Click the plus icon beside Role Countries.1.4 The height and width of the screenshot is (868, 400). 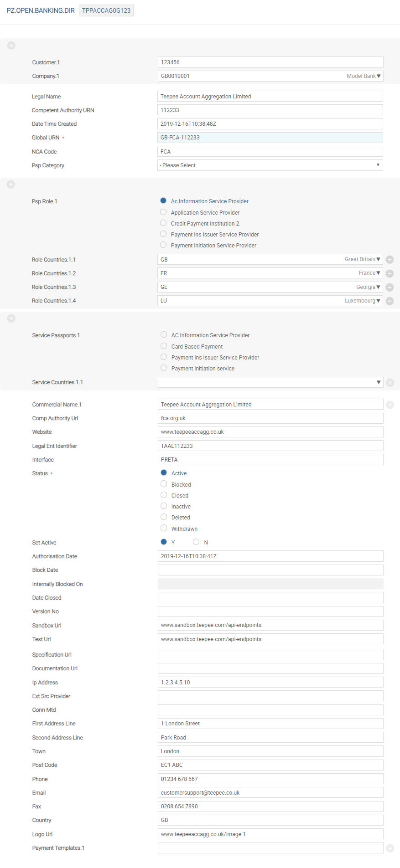[x=390, y=301]
